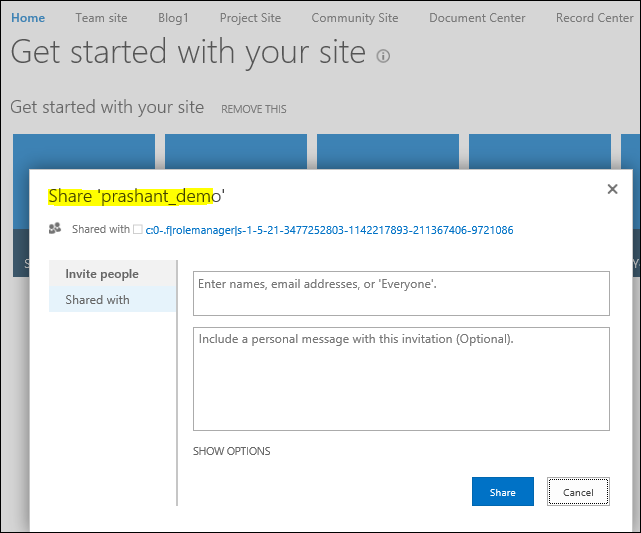Screen dimensions: 641x533
Task: Click the info icon beside the page title
Action: click(383, 57)
